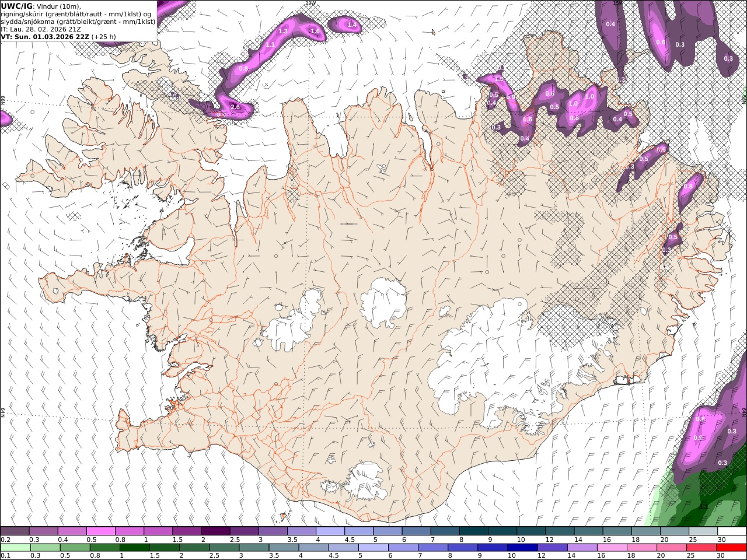Screen dimensions: 747x560
Task: Pick the deep purple snow swatch between 2 and 2.5
Action: (215, 531)
